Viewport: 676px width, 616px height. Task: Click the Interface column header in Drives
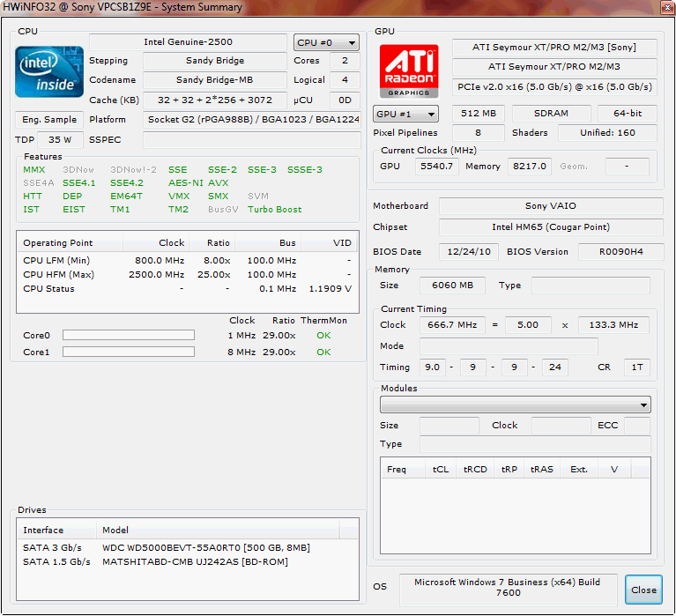[x=56, y=530]
